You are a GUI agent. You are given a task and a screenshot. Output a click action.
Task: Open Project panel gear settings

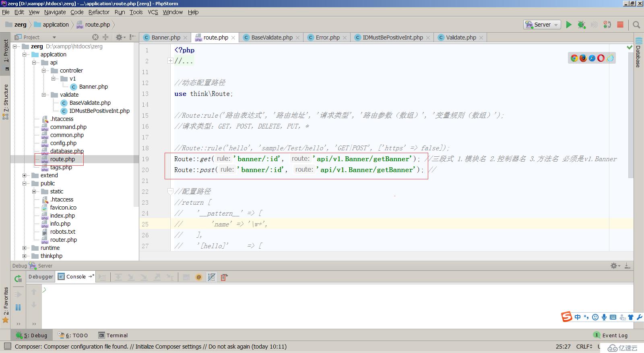120,37
